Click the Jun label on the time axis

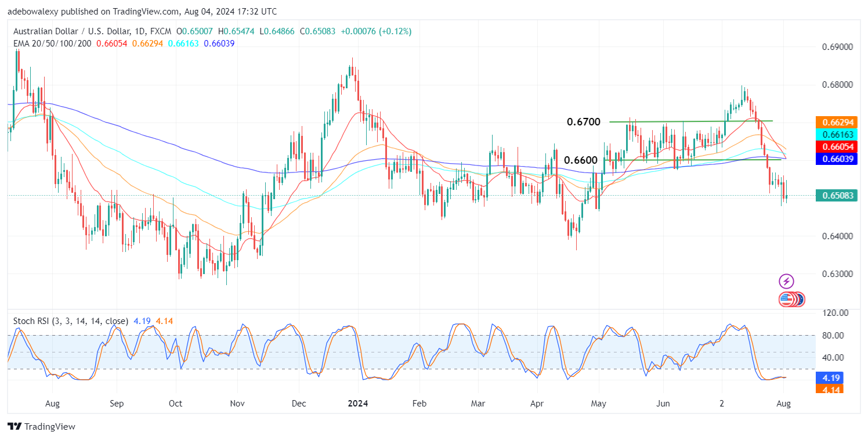[664, 404]
